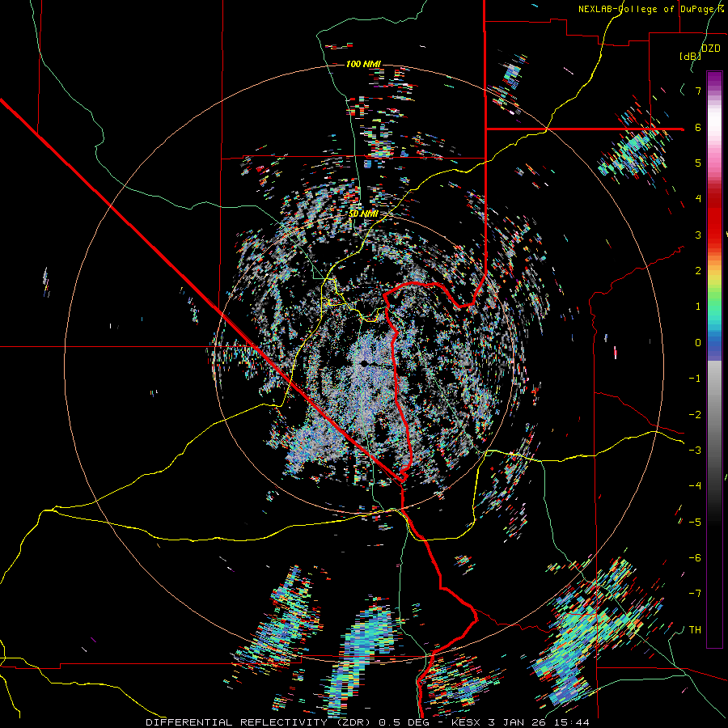Select the 6 value on color scale
This screenshot has width=728, height=728.
coord(698,127)
